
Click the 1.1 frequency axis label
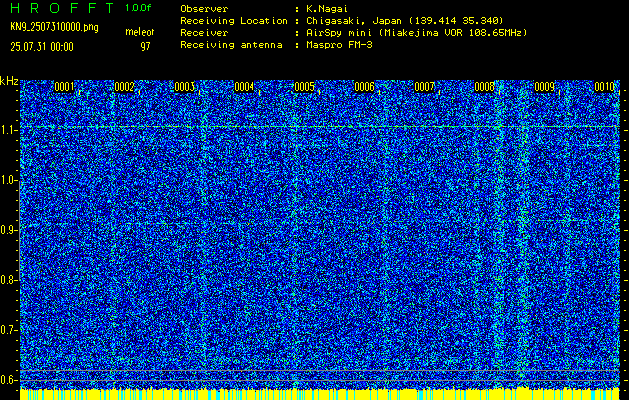8,130
